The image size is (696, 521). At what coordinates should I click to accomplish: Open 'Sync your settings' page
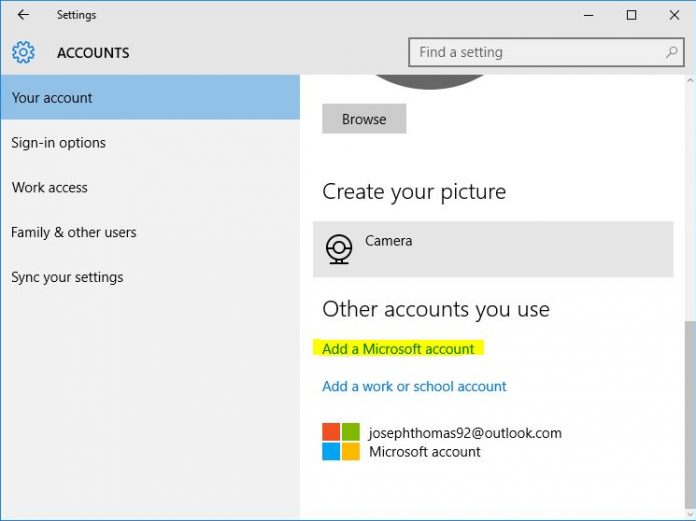pos(67,277)
